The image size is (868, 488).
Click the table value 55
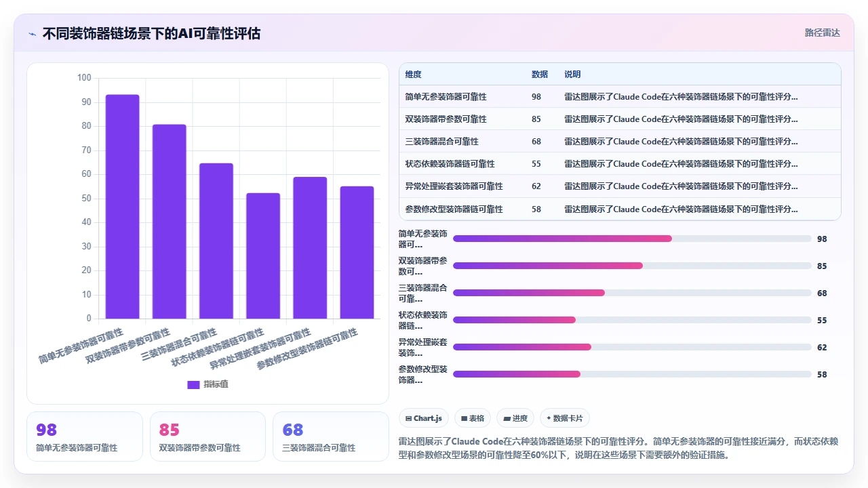536,164
